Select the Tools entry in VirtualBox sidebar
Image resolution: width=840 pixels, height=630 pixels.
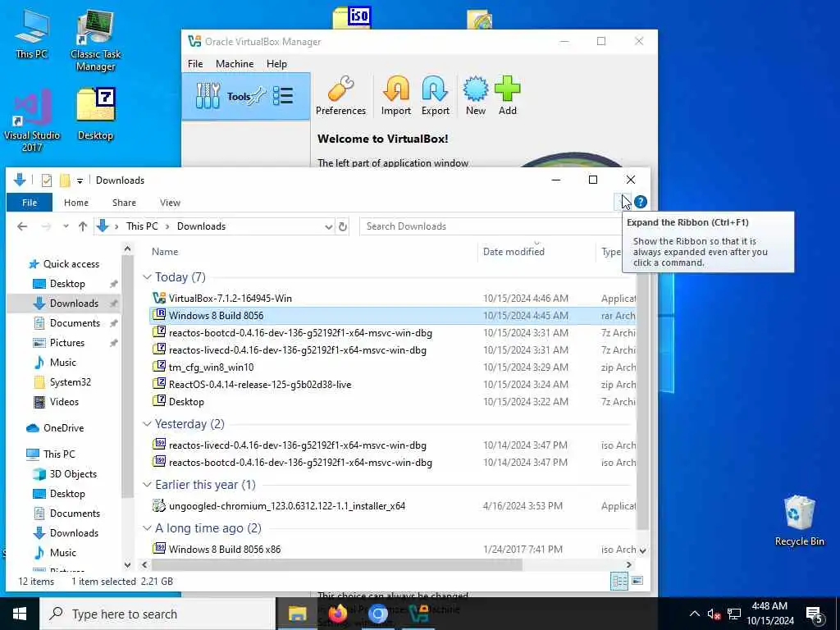(x=246, y=97)
